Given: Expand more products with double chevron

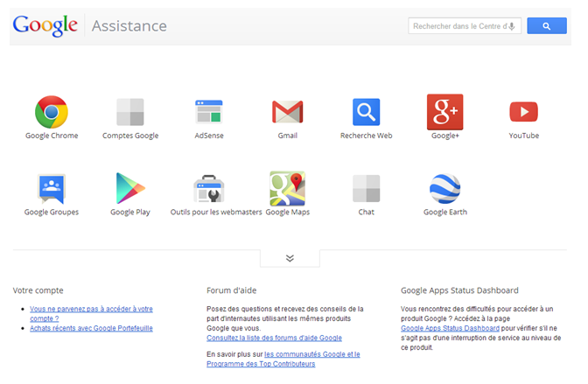Looking at the screenshot, I should click(x=290, y=258).
